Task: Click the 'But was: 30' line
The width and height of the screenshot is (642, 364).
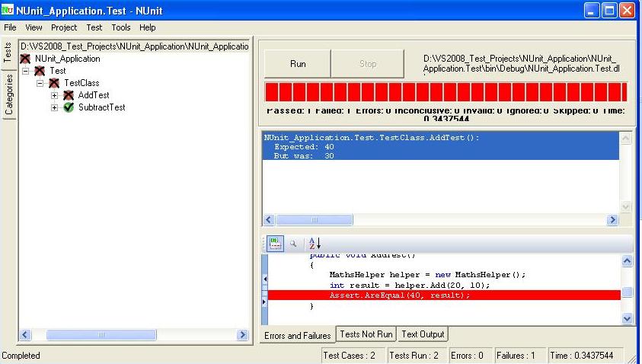Action: (x=304, y=155)
